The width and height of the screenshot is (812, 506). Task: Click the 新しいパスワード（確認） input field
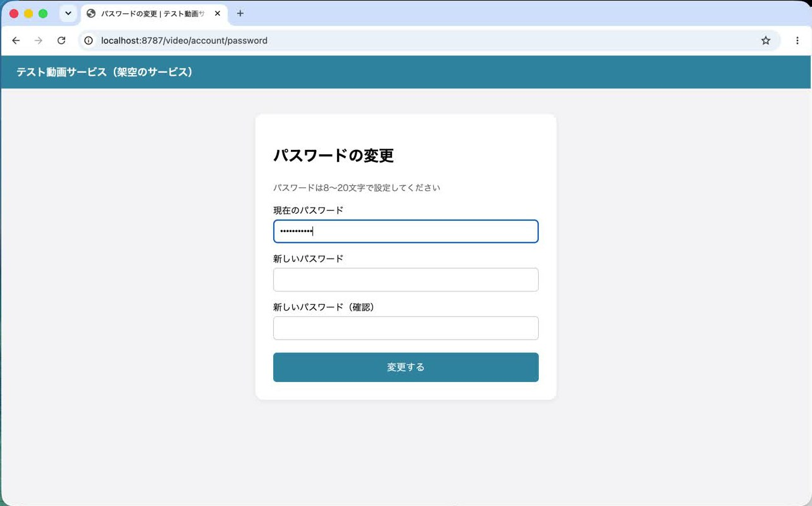tap(406, 328)
